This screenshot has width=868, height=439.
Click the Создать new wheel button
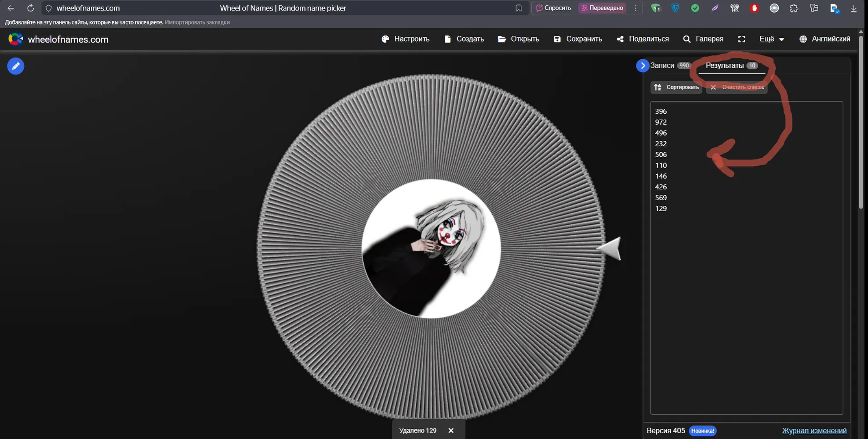click(x=464, y=39)
